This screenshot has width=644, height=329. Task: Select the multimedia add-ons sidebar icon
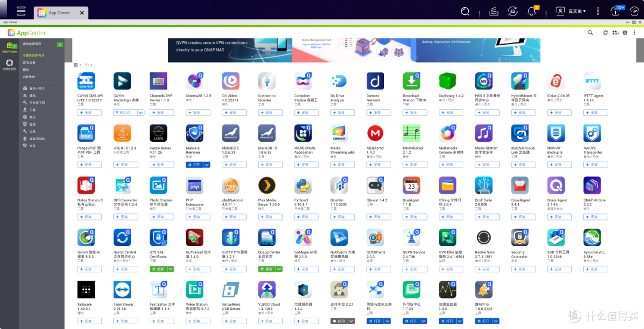(10, 65)
